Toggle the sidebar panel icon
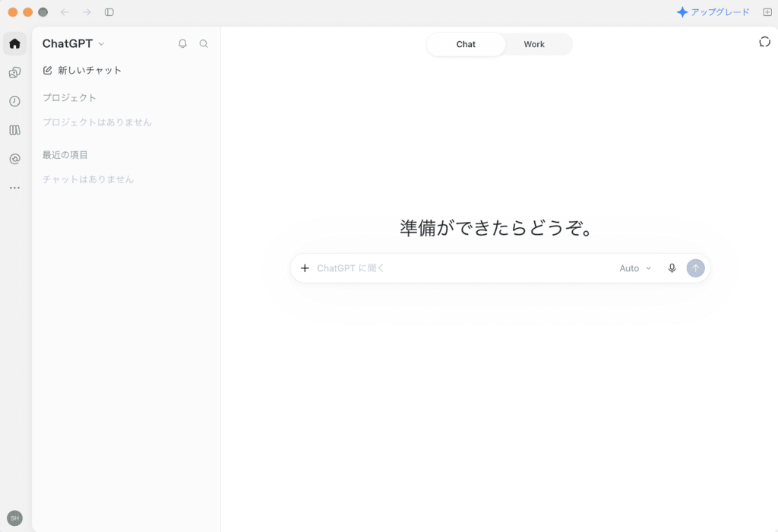This screenshot has height=532, width=778. [109, 12]
